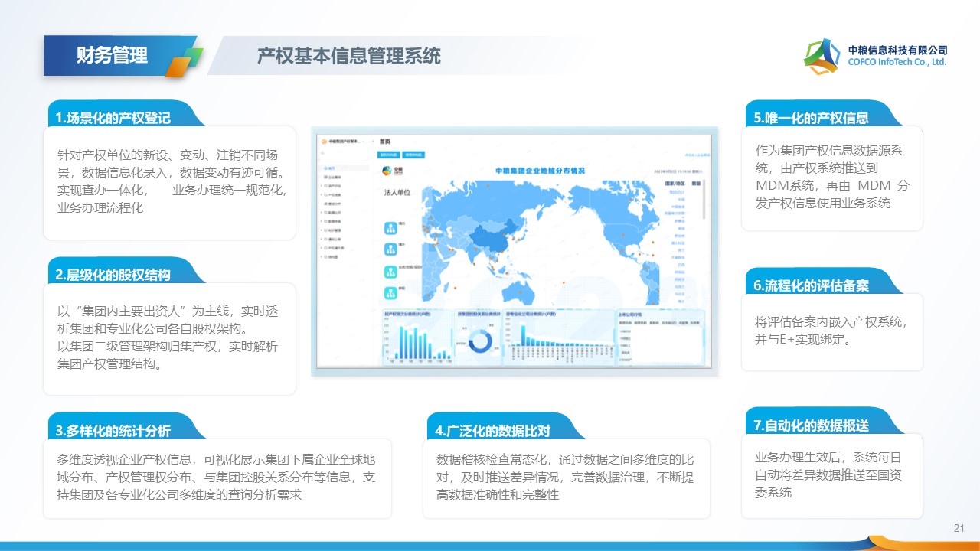
Task: Click the orange app icon in dashboard title bar
Action: [324, 142]
